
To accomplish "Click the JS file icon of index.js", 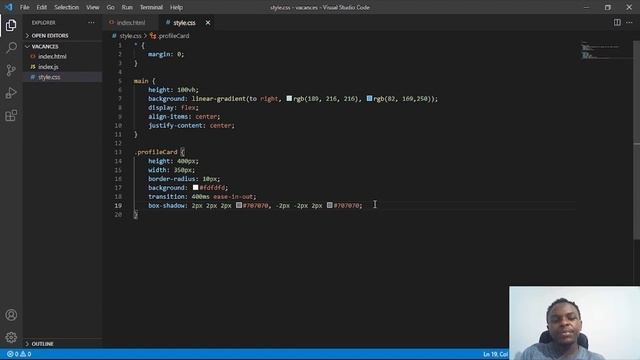I will click(33, 67).
